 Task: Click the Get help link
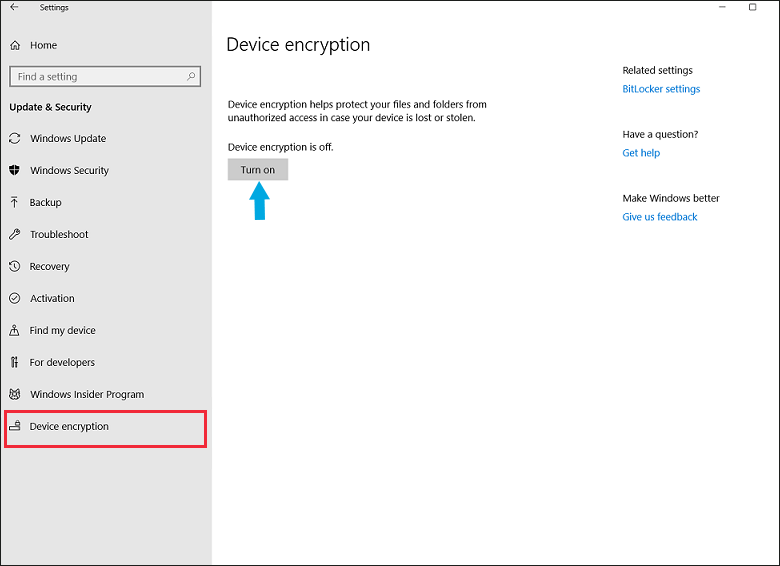(x=641, y=153)
